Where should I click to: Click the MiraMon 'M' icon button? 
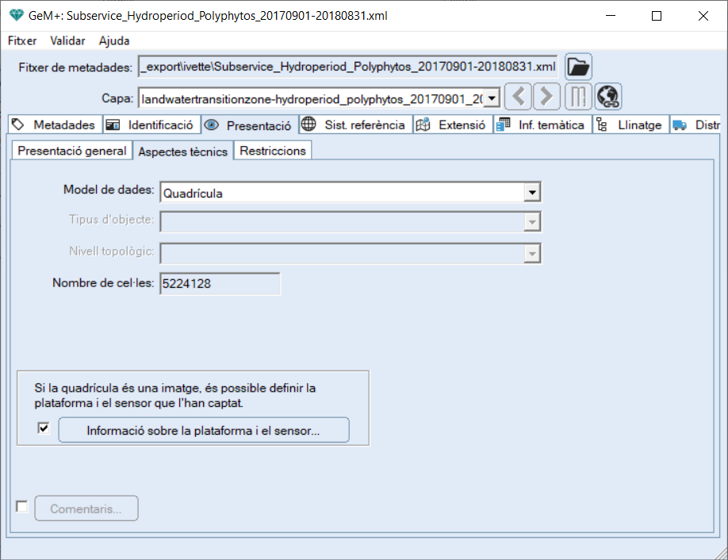pos(578,97)
